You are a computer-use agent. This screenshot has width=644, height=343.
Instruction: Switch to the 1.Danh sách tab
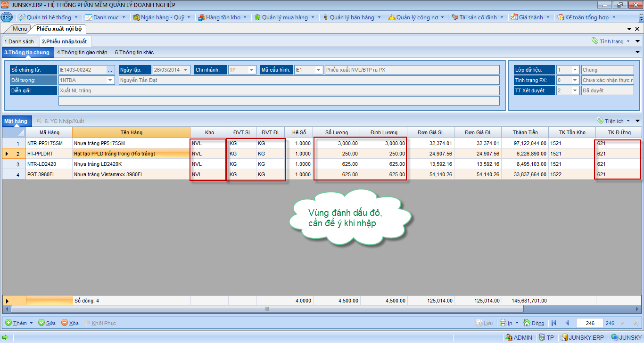point(19,41)
